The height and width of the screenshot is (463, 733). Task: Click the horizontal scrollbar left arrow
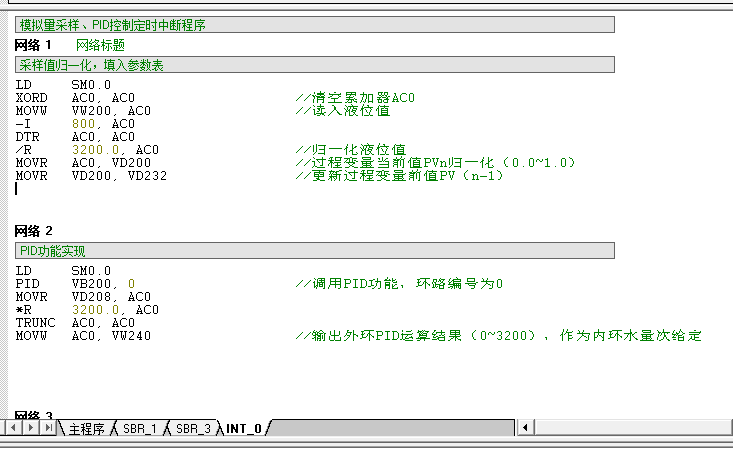click(525, 427)
